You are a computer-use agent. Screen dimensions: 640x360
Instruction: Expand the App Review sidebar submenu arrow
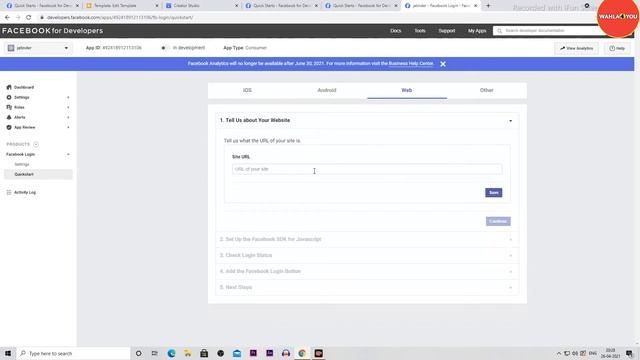(68, 127)
